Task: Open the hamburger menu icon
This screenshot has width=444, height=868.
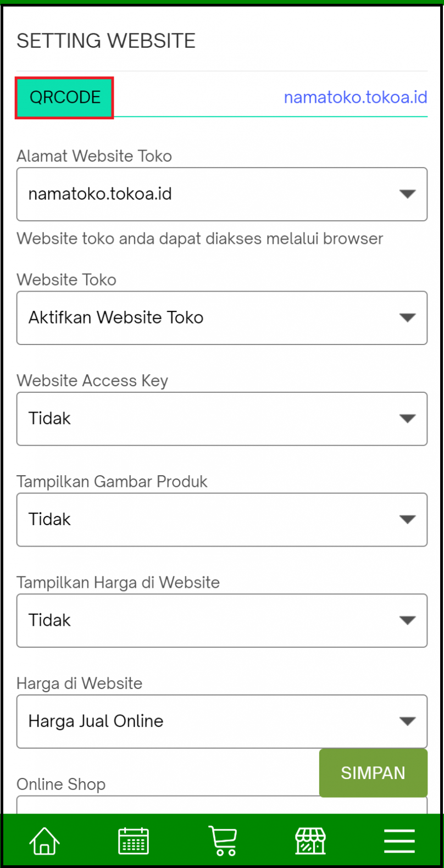Action: 399,839
